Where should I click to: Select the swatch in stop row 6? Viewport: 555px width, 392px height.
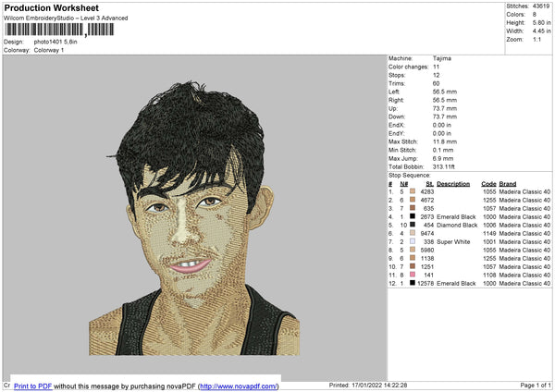(413, 233)
